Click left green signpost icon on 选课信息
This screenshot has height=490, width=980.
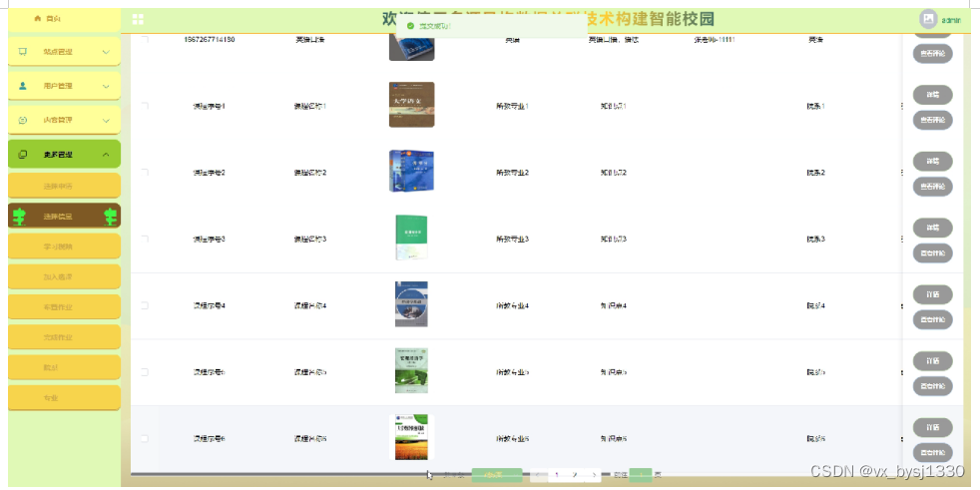(x=19, y=217)
